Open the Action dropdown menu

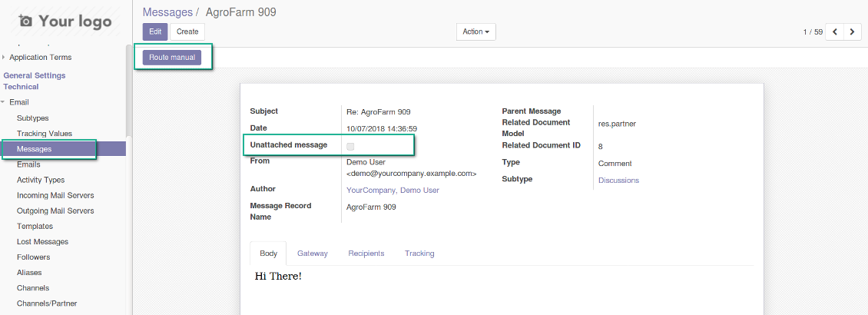[476, 31]
